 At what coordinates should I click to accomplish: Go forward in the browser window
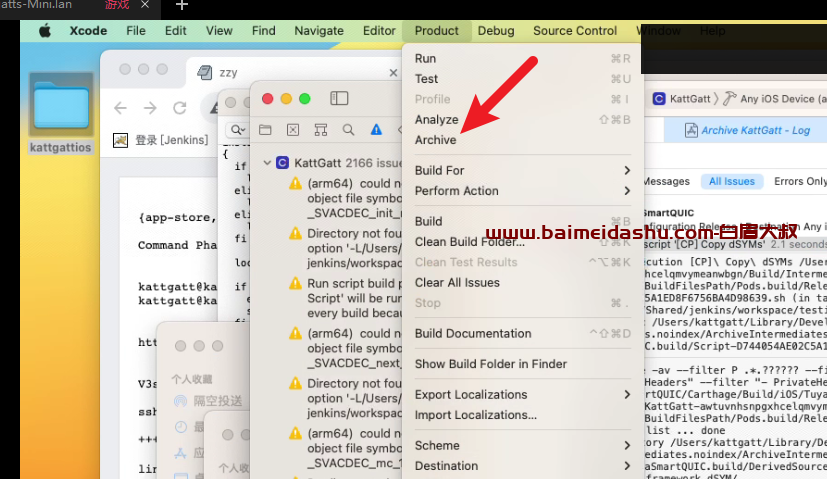point(150,108)
